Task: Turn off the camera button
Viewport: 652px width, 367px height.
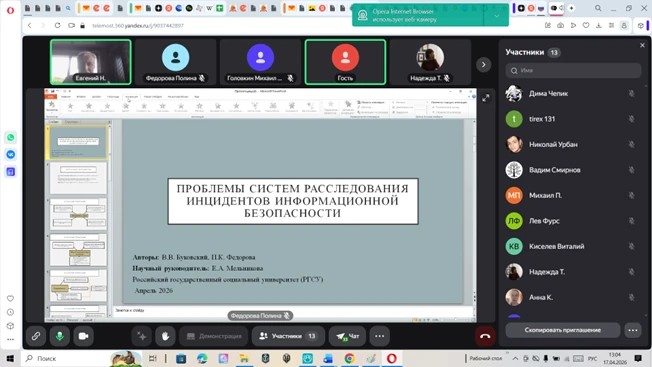Action: coord(84,336)
